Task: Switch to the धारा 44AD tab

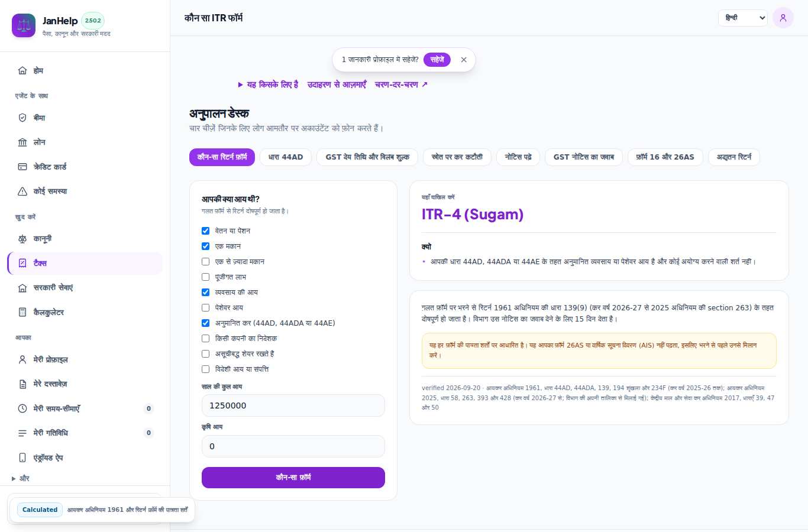Action: [x=286, y=157]
